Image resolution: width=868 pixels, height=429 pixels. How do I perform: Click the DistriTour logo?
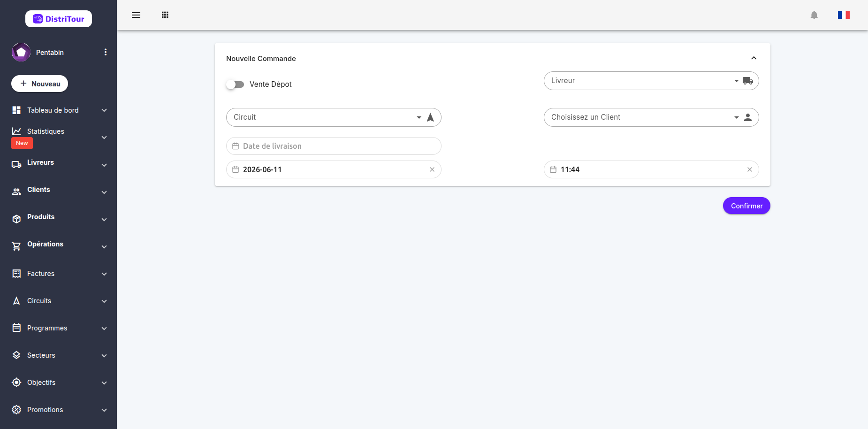click(x=59, y=19)
